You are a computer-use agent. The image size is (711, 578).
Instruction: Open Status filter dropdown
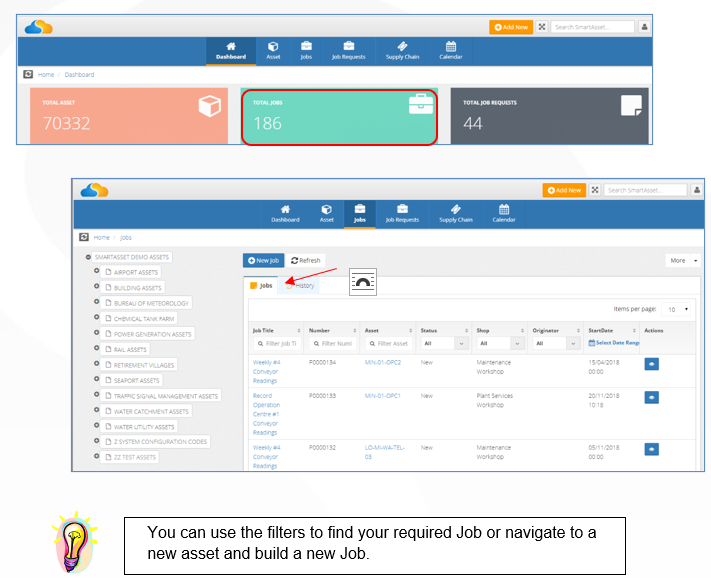coord(444,344)
